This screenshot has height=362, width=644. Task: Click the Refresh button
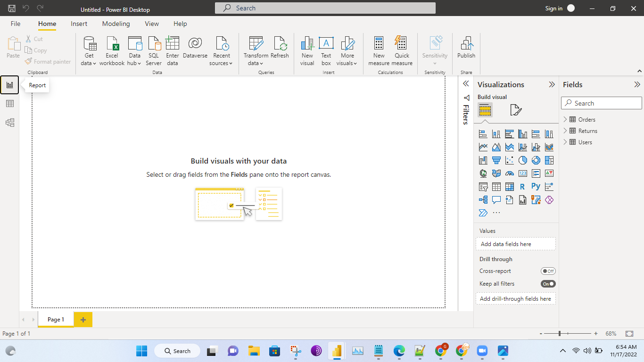pyautogui.click(x=280, y=48)
